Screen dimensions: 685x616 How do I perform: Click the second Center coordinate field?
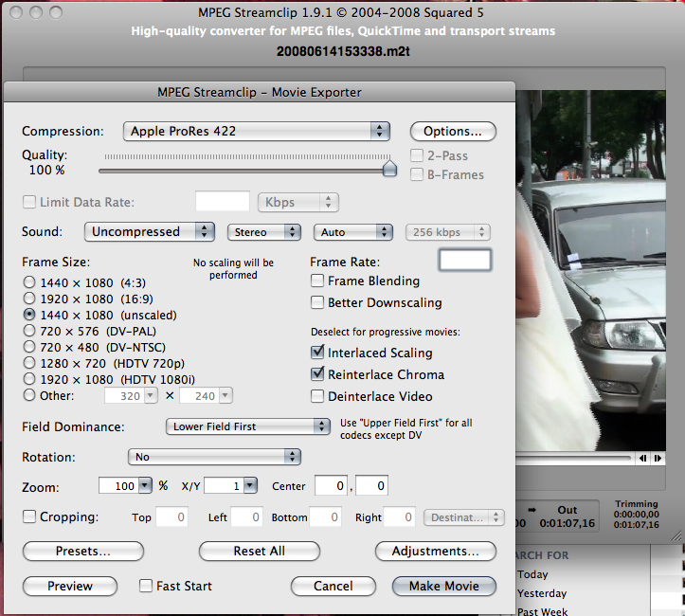pos(371,486)
